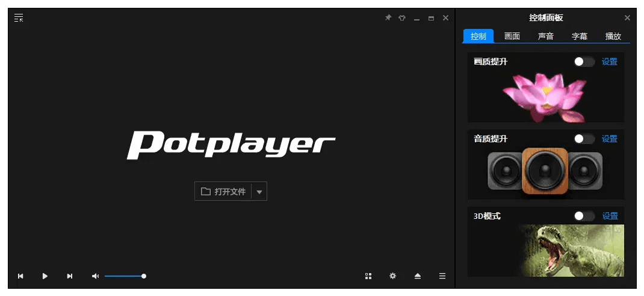The height and width of the screenshot is (296, 644).
Task: Open the skin (shirt) icon
Action: coord(402,18)
